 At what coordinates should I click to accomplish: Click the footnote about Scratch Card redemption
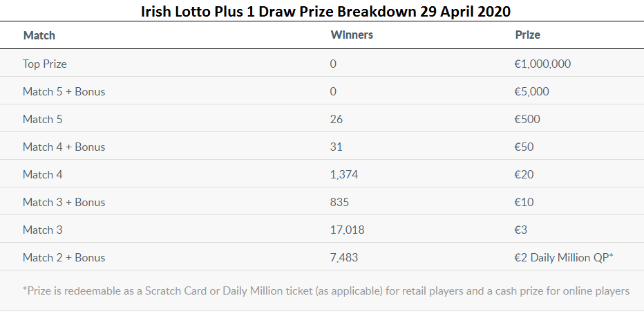coord(325,291)
